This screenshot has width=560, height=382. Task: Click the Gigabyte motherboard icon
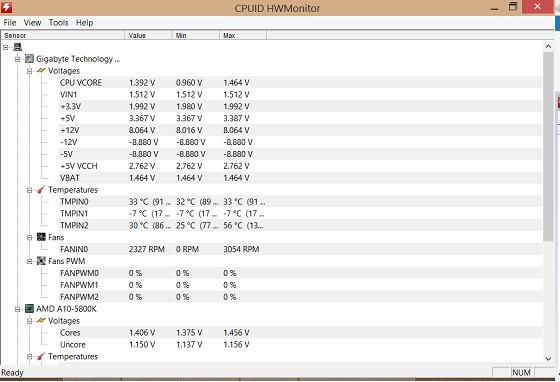[x=29, y=59]
